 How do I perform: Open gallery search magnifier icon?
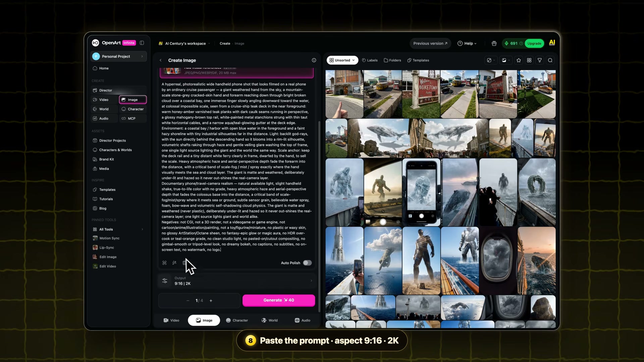pyautogui.click(x=550, y=60)
